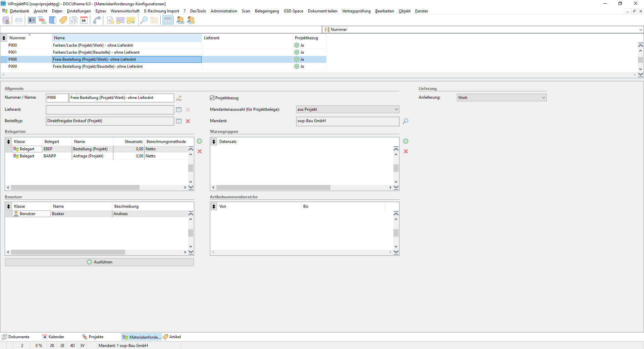644x349 pixels.
Task: Click the Benutzer column sort selector
Action: click(9, 206)
